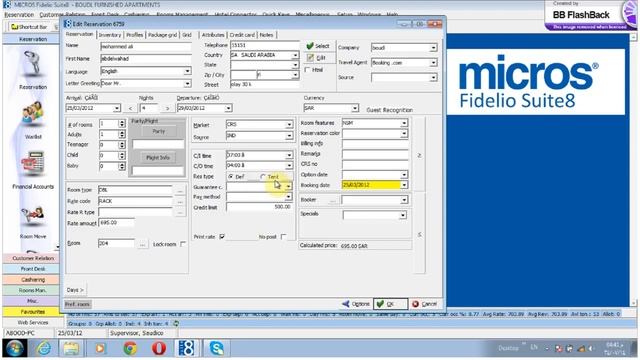Open Skype from the taskbar
This screenshot has width=640, height=360.
[216, 349]
